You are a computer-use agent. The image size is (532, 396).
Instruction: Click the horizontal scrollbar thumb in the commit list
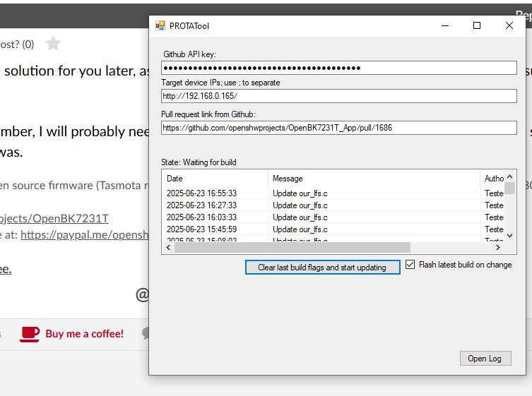point(292,248)
